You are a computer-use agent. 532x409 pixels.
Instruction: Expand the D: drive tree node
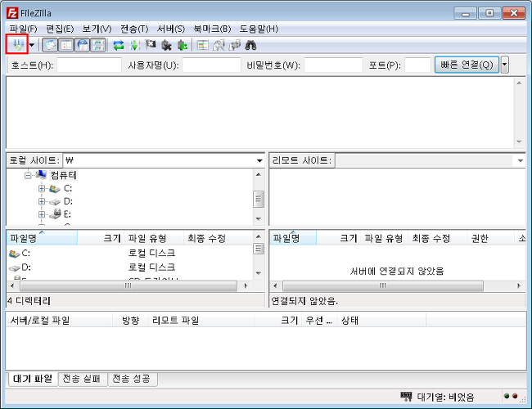point(42,201)
